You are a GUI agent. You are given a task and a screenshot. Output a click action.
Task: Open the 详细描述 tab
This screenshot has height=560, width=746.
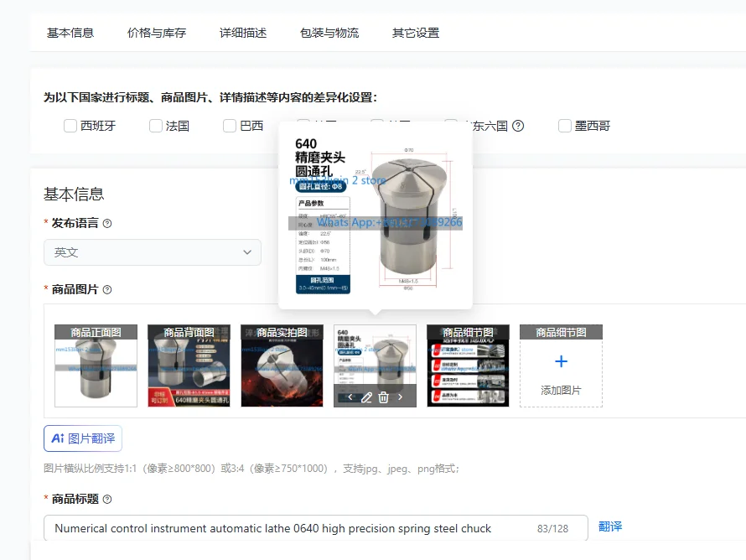click(x=243, y=33)
